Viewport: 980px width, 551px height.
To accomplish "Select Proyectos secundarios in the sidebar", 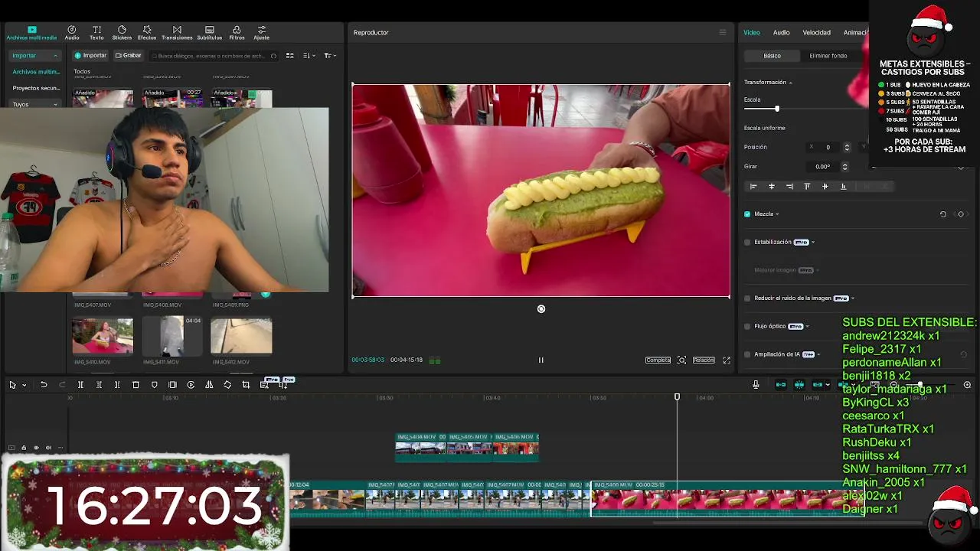I will pyautogui.click(x=35, y=88).
